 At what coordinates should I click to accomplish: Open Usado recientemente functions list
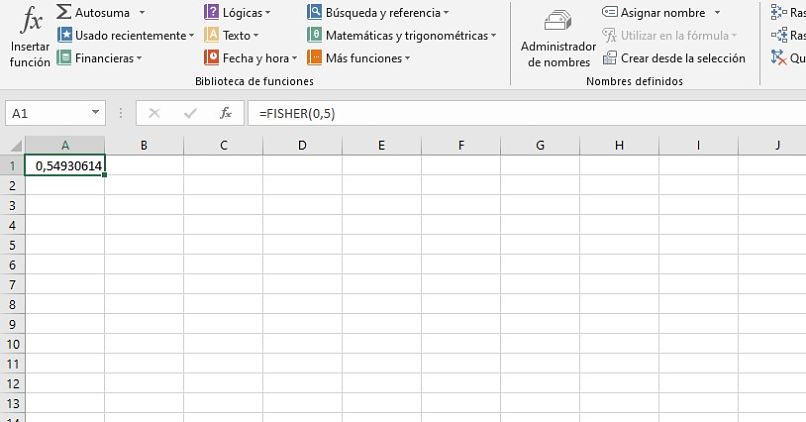pyautogui.click(x=126, y=35)
